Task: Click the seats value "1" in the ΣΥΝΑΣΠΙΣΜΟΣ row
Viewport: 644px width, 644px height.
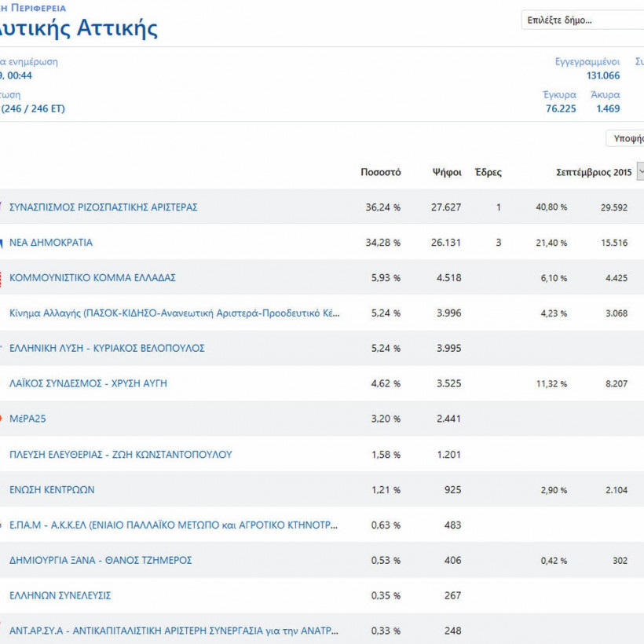Action: (498, 207)
